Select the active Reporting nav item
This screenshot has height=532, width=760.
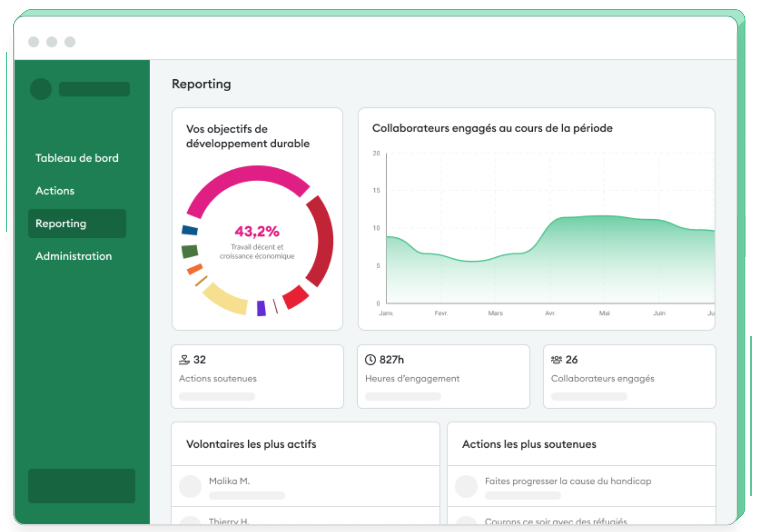[x=61, y=223]
